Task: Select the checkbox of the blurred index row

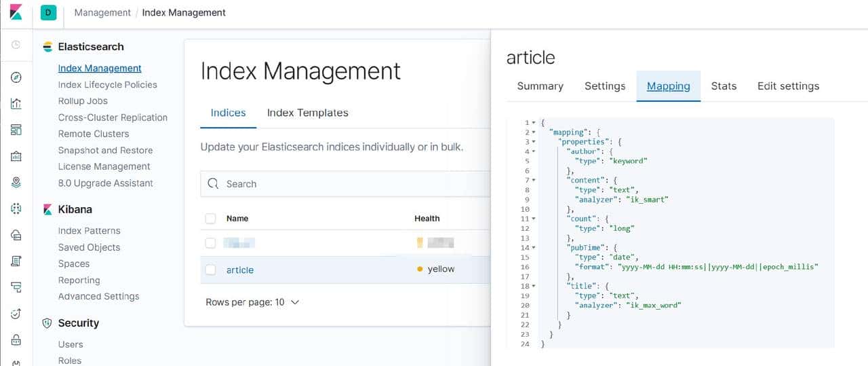Action: click(210, 243)
